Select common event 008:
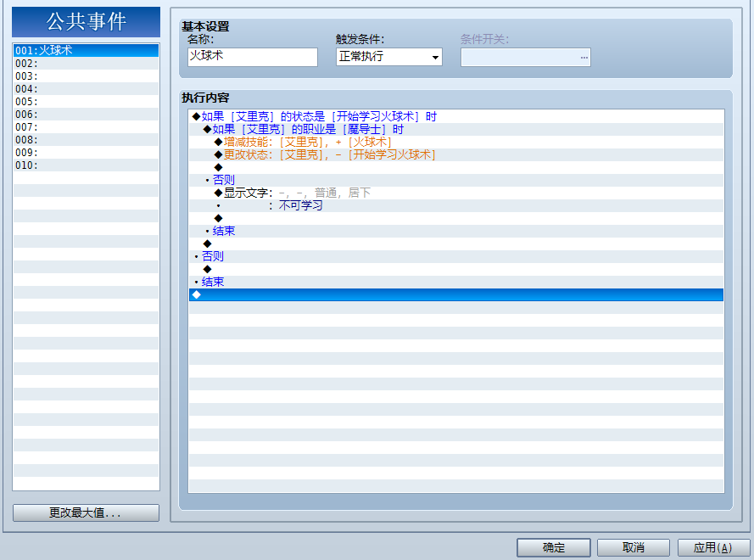 coord(86,140)
